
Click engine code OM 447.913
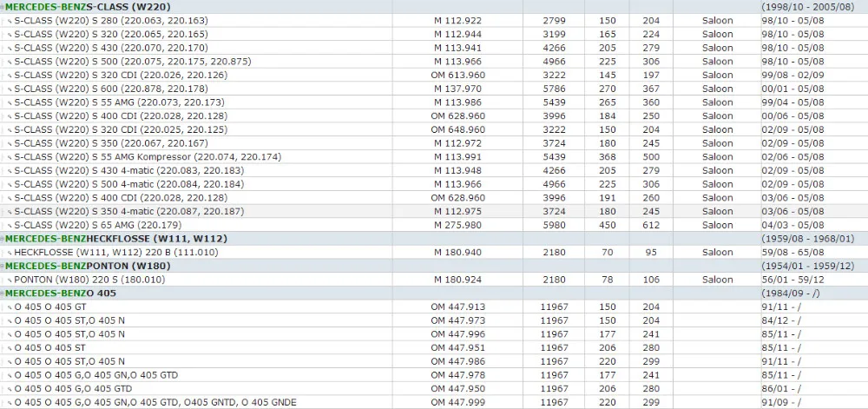(457, 307)
